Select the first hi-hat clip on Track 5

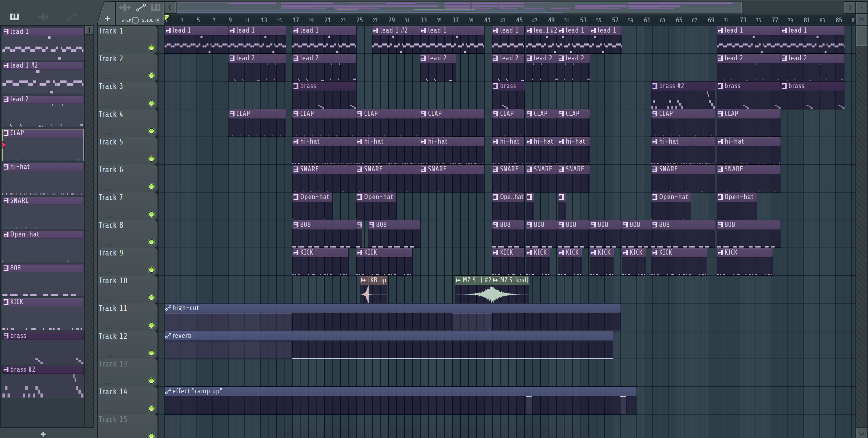click(324, 151)
